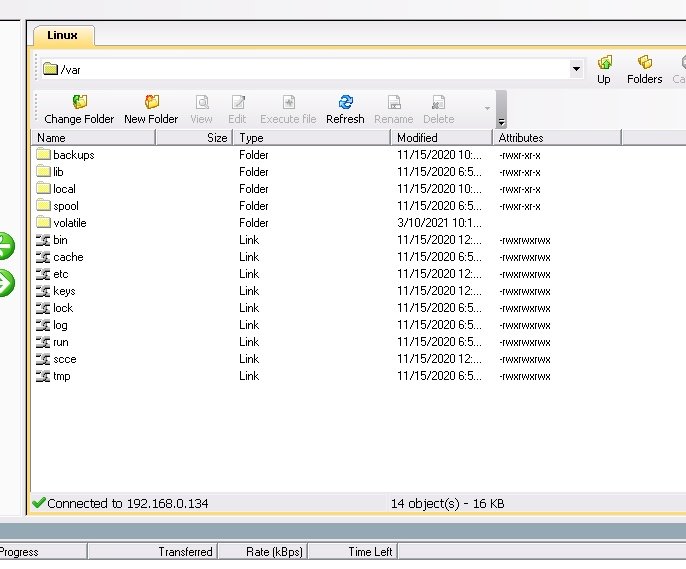Click the green right transfer arrow
This screenshot has height=569, width=686.
coord(6,283)
